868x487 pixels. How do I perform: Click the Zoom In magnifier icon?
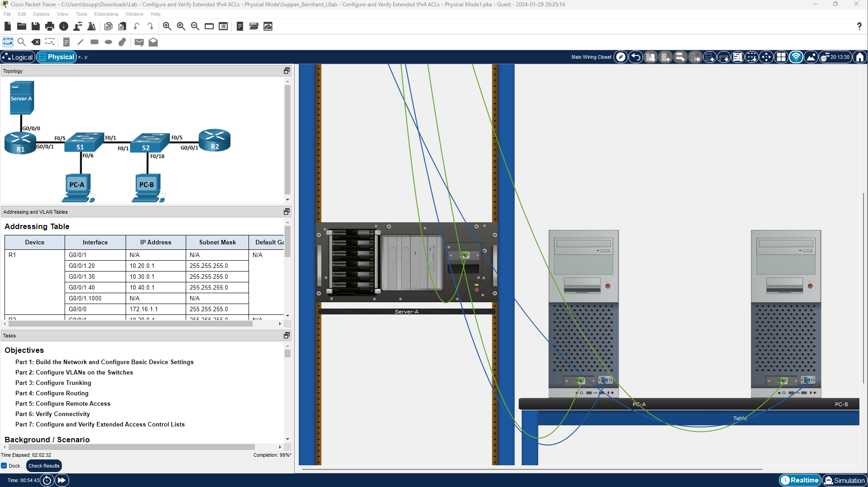[167, 27]
